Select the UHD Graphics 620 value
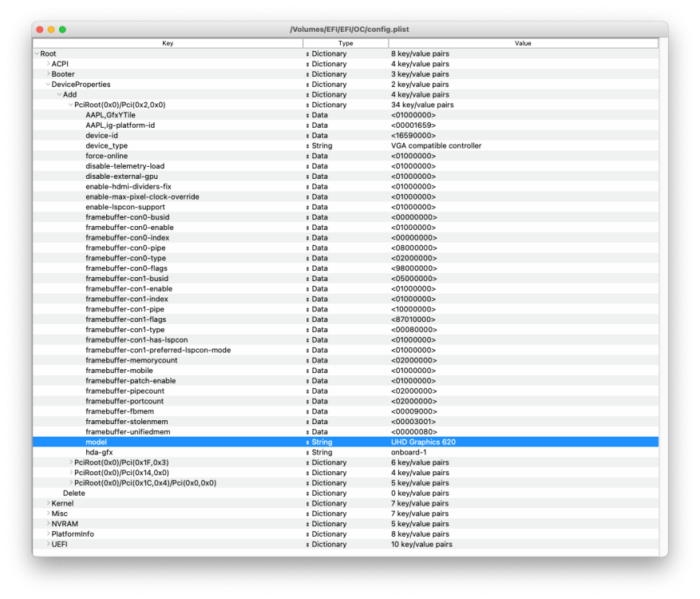 click(423, 442)
